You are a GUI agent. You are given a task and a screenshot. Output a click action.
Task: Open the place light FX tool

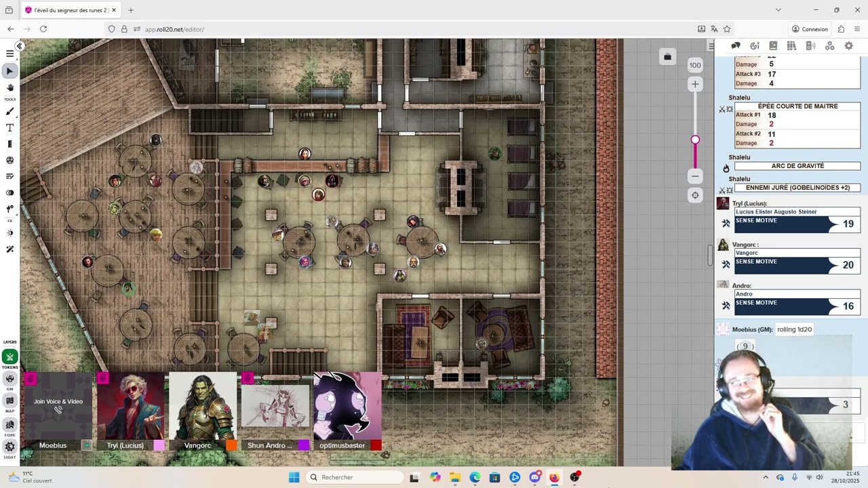10,209
